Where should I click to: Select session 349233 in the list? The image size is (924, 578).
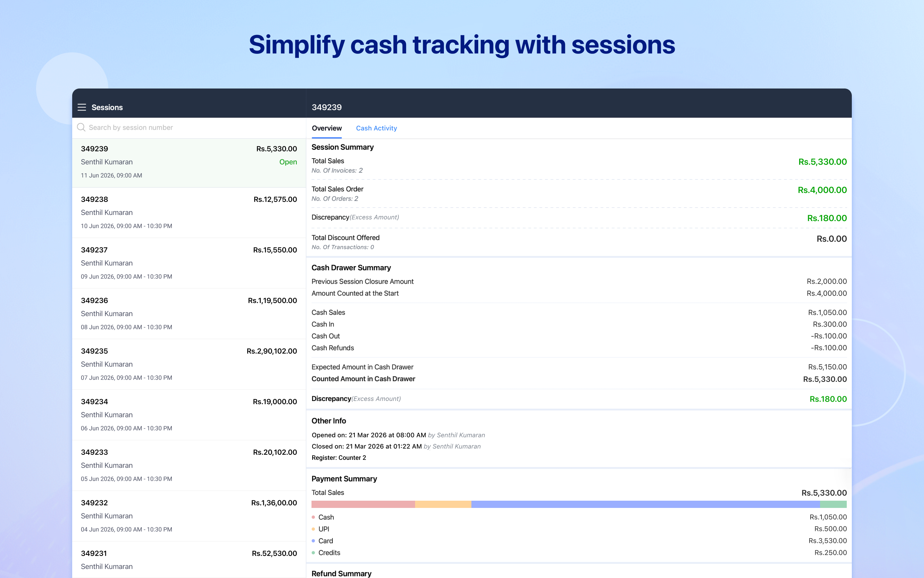click(189, 465)
